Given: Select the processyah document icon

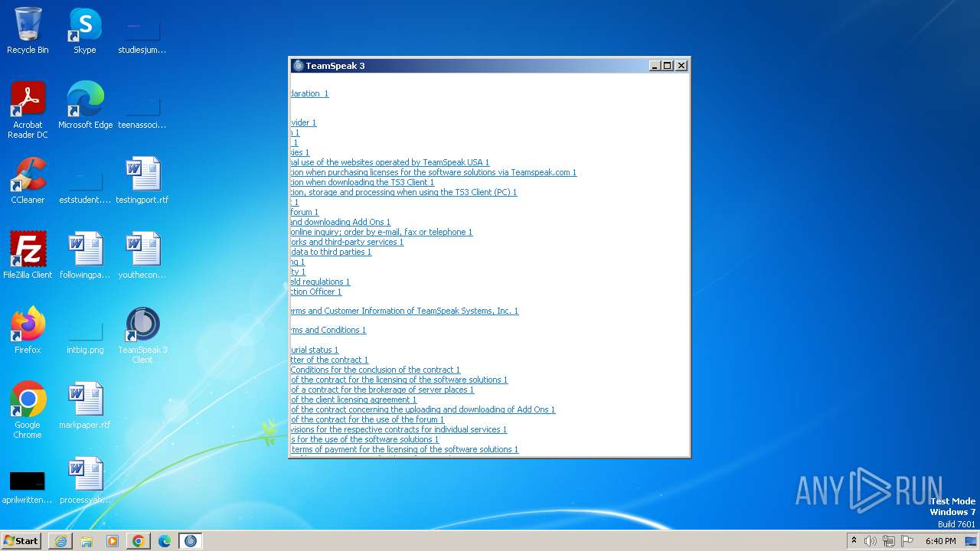Looking at the screenshot, I should pyautogui.click(x=85, y=481).
